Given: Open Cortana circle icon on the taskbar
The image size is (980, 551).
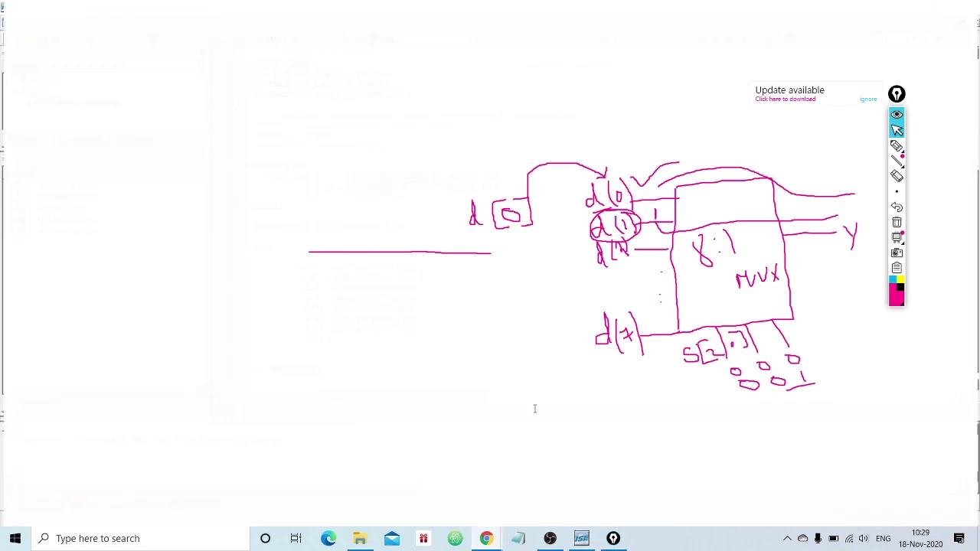Looking at the screenshot, I should pyautogui.click(x=265, y=538).
